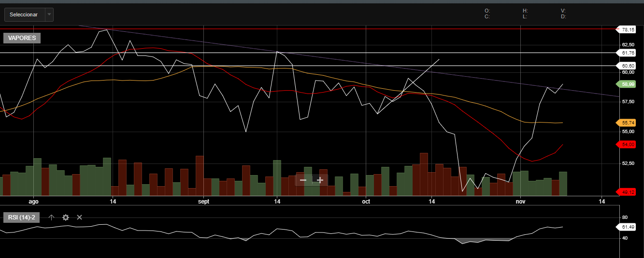Open RSI indicator settings gear
644x258 pixels.
click(x=66, y=217)
